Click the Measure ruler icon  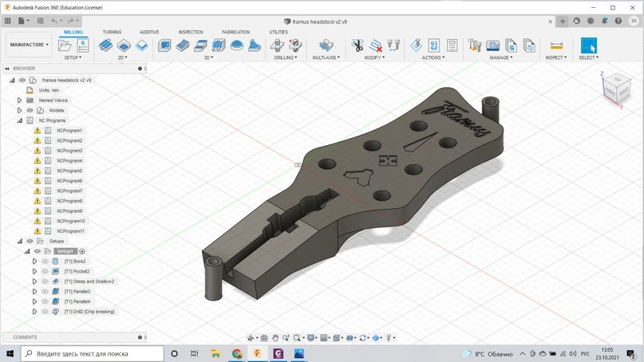click(x=556, y=45)
